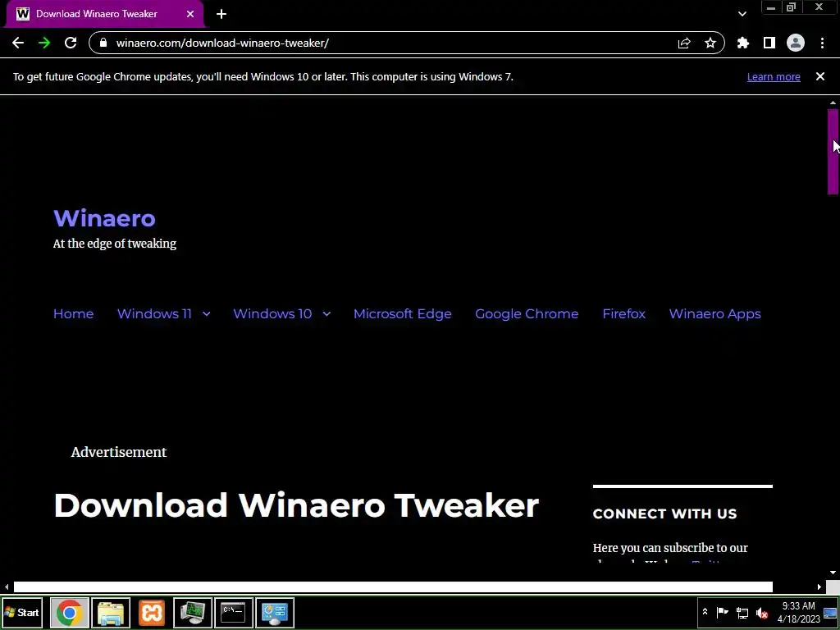Image resolution: width=840 pixels, height=630 pixels.
Task: Open XAMPP from the taskbar
Action: pyautogui.click(x=152, y=612)
